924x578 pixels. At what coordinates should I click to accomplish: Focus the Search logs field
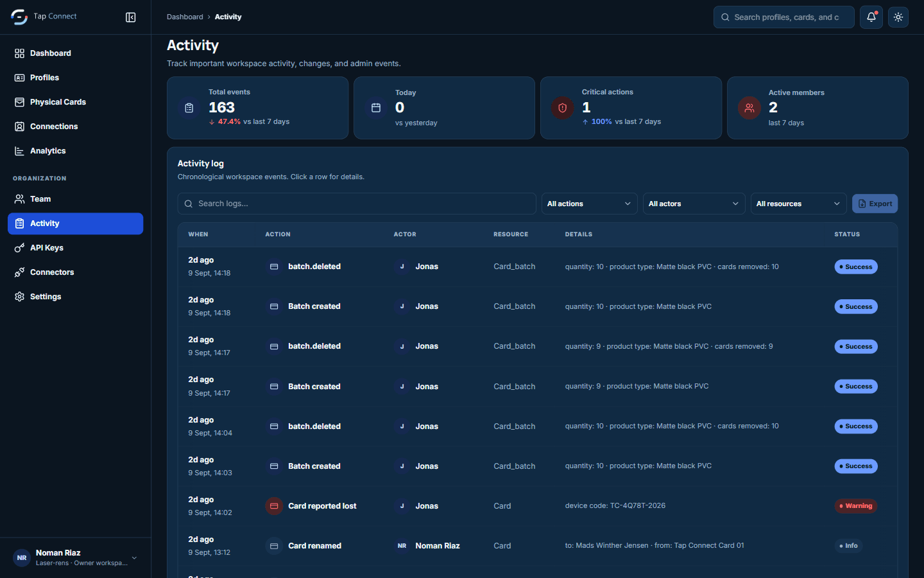[357, 204]
